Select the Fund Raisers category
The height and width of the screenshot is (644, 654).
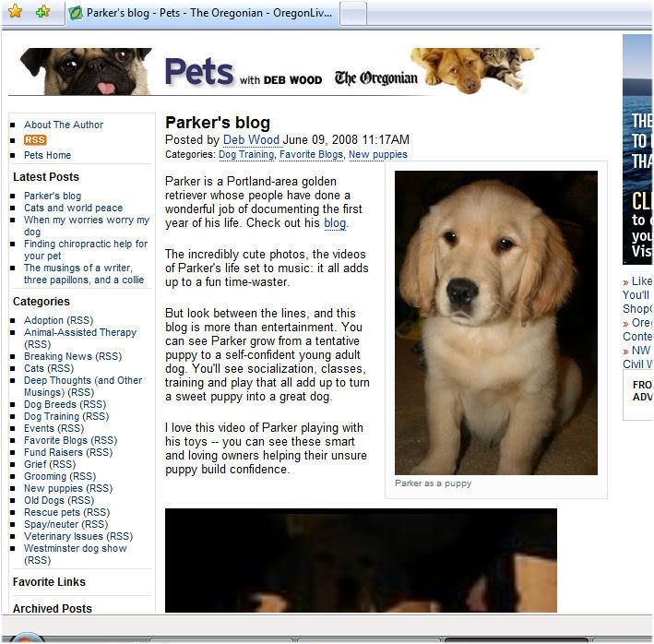[x=53, y=452]
